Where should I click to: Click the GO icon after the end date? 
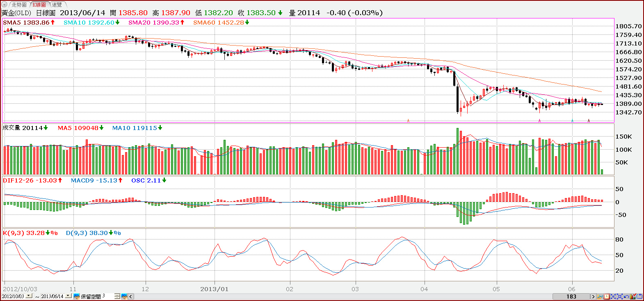[x=77, y=296]
